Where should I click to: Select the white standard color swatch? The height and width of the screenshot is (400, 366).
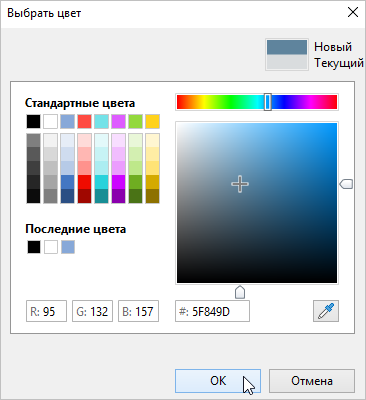(51, 122)
